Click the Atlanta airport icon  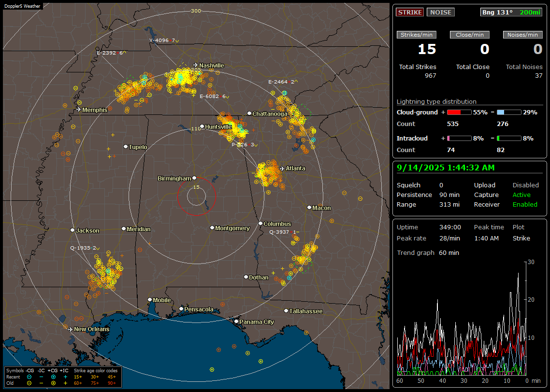(282, 168)
